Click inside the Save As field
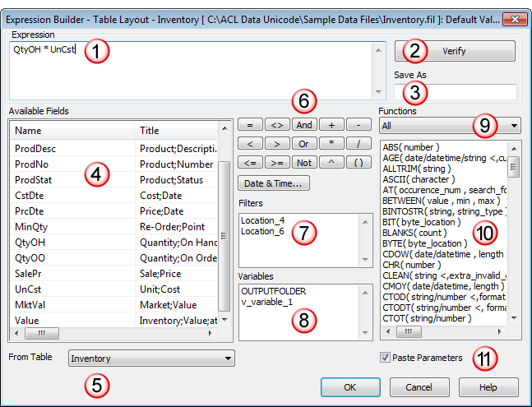The image size is (532, 407). click(455, 91)
